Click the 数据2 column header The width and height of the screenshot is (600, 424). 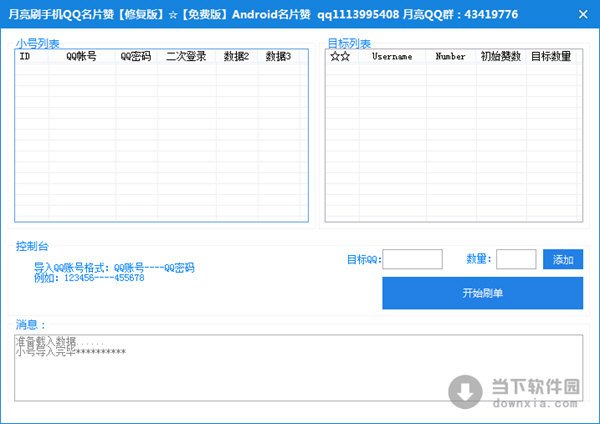[x=237, y=56]
